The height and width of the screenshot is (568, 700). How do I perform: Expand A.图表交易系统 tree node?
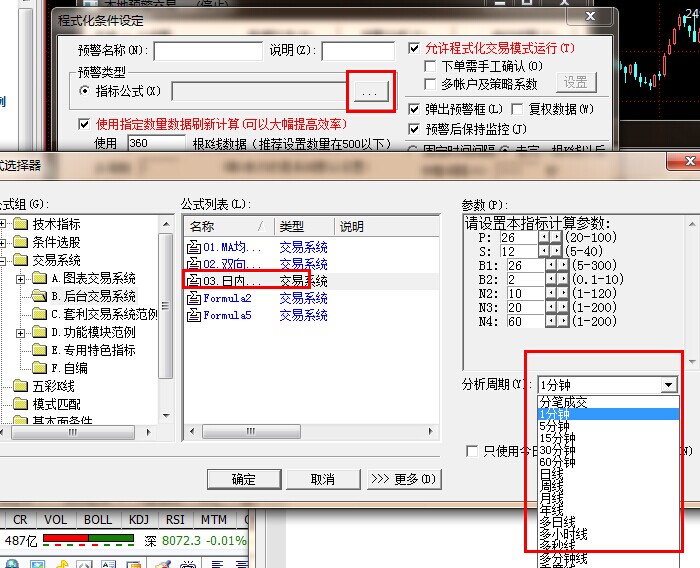pos(20,279)
